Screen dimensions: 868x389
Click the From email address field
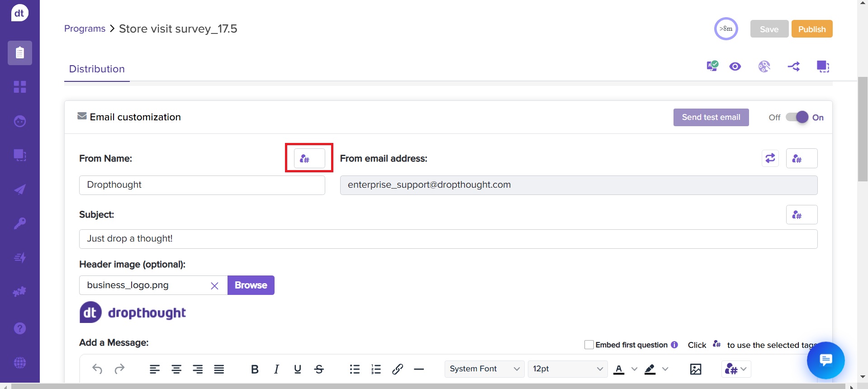point(579,185)
